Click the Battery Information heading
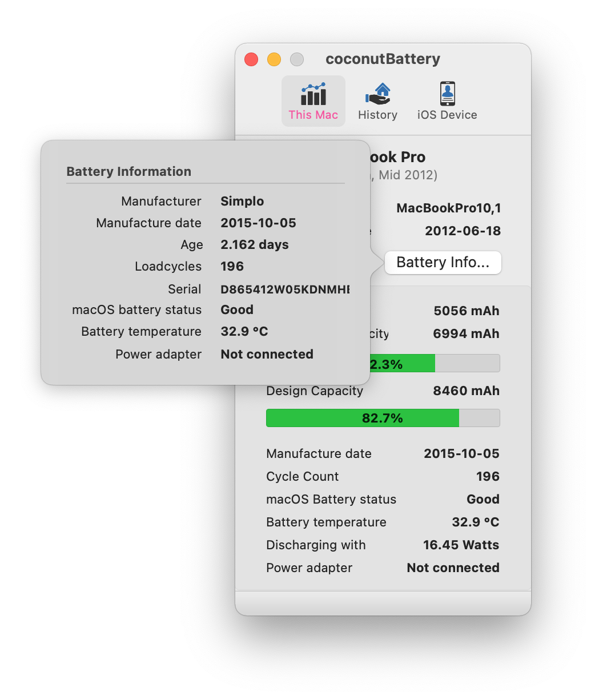Viewport: 595px width, 700px height. [x=129, y=171]
